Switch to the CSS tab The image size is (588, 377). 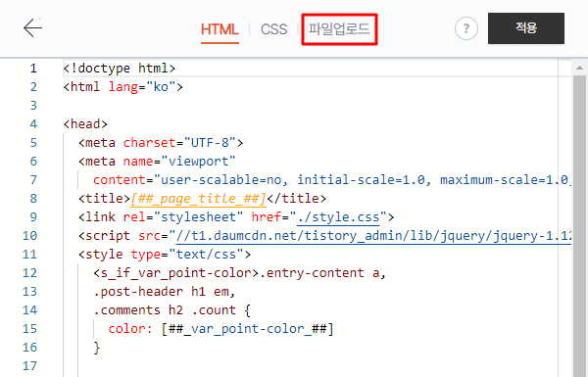(x=273, y=29)
